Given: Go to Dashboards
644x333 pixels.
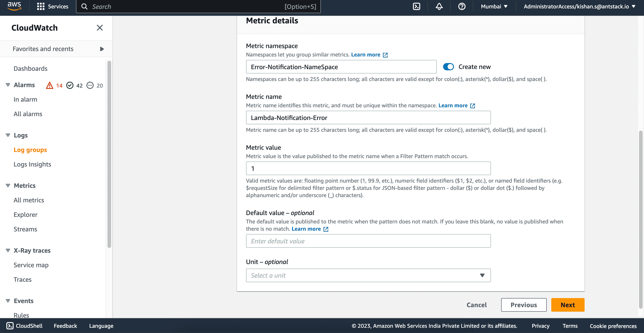Looking at the screenshot, I should 31,69.
